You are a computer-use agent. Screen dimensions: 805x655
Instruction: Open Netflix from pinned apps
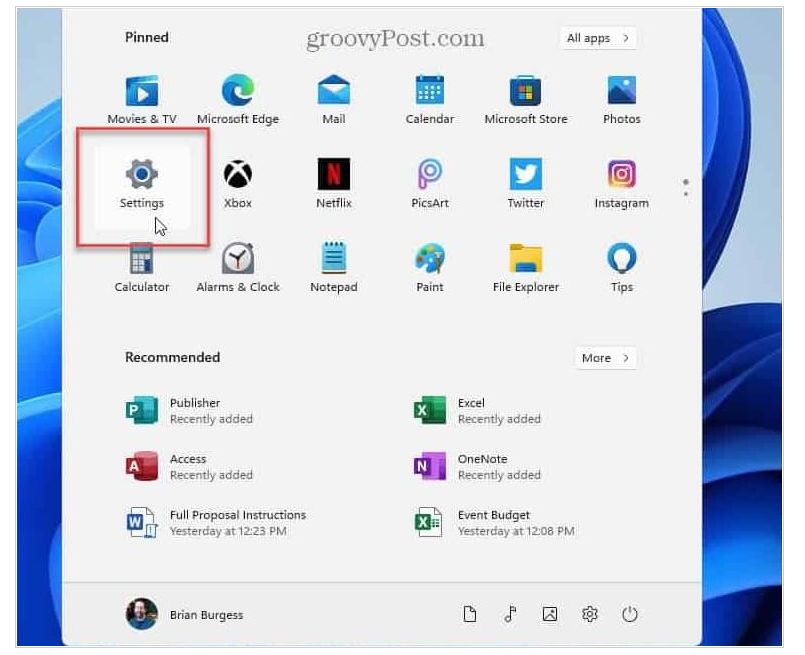[334, 184]
